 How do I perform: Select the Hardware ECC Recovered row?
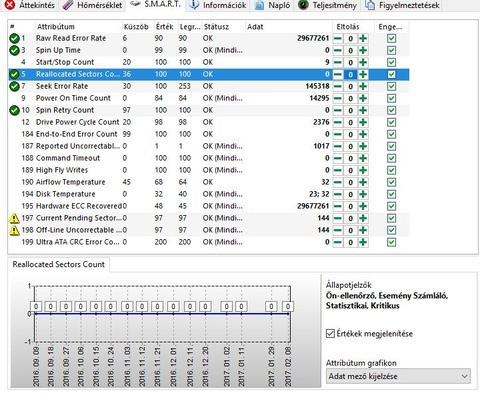pyautogui.click(x=209, y=206)
